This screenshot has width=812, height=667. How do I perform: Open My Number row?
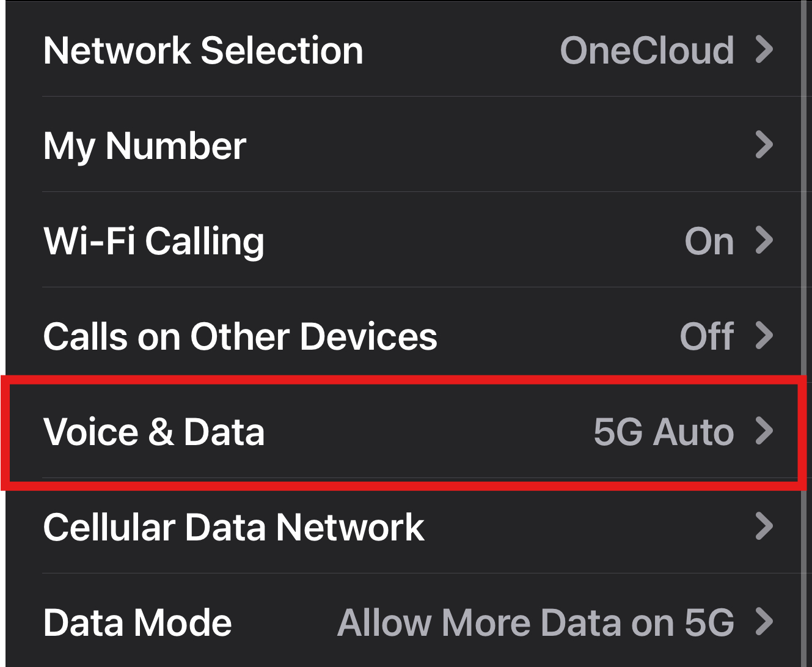point(403,144)
